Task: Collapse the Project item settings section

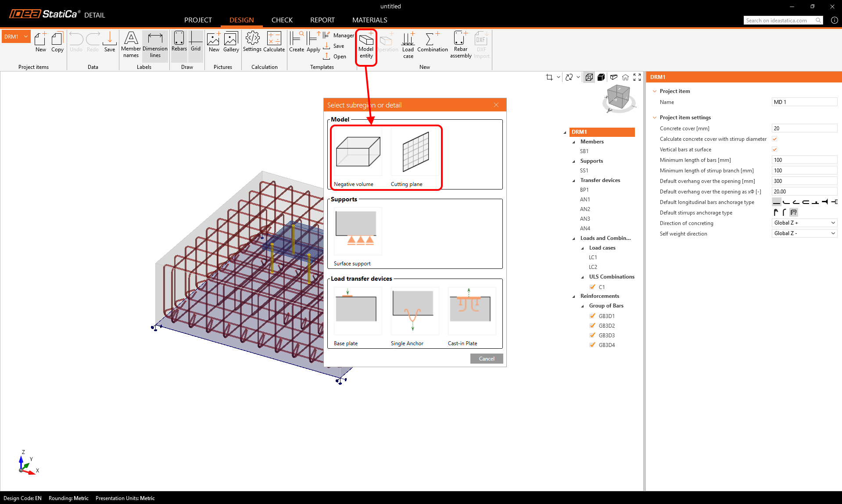Action: tap(655, 118)
